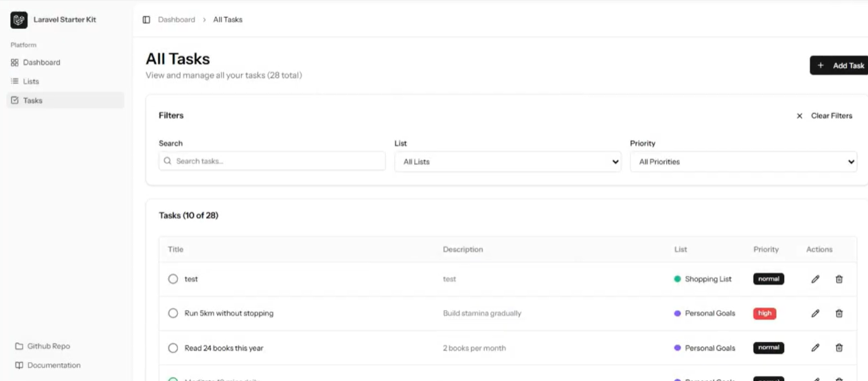Toggle the sidebar panel icon
Viewport: 868px width, 381px height.
point(146,20)
